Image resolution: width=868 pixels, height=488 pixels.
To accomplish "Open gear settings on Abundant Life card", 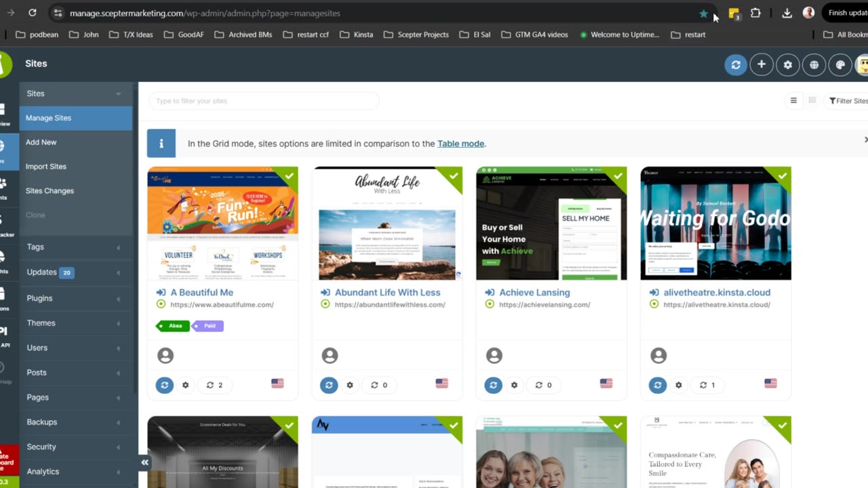I will [350, 385].
